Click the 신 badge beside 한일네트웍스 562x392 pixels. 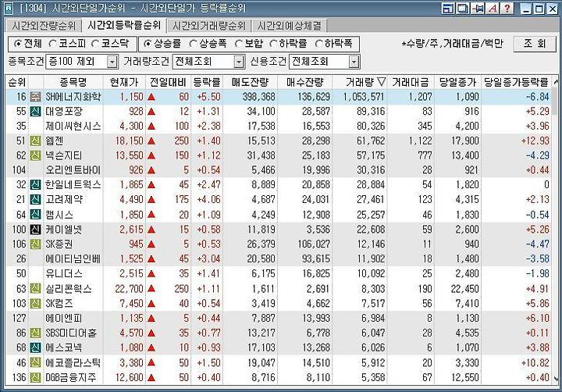tap(35, 185)
